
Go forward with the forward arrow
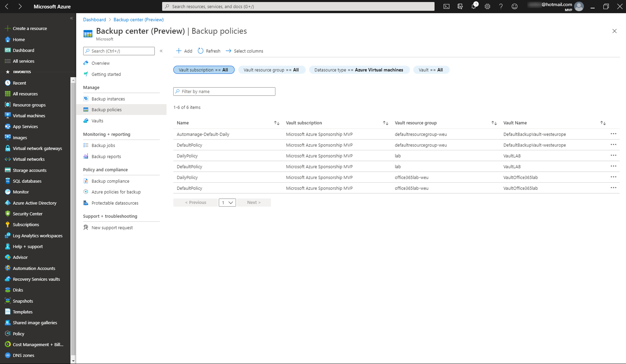click(20, 6)
